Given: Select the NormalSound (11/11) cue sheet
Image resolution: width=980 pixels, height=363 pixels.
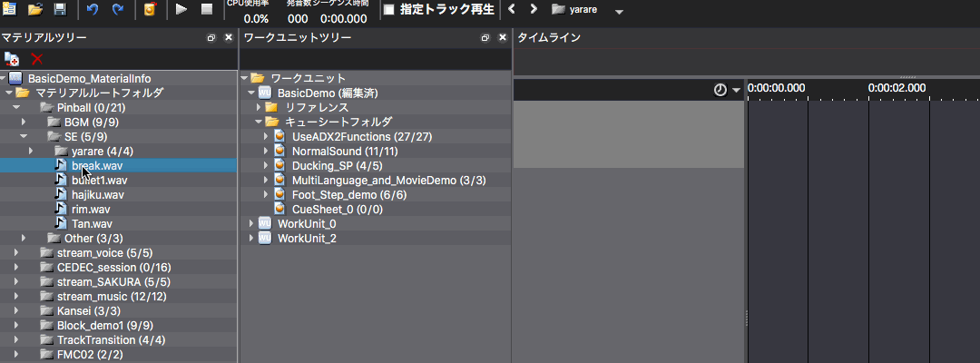Looking at the screenshot, I should click(x=345, y=151).
